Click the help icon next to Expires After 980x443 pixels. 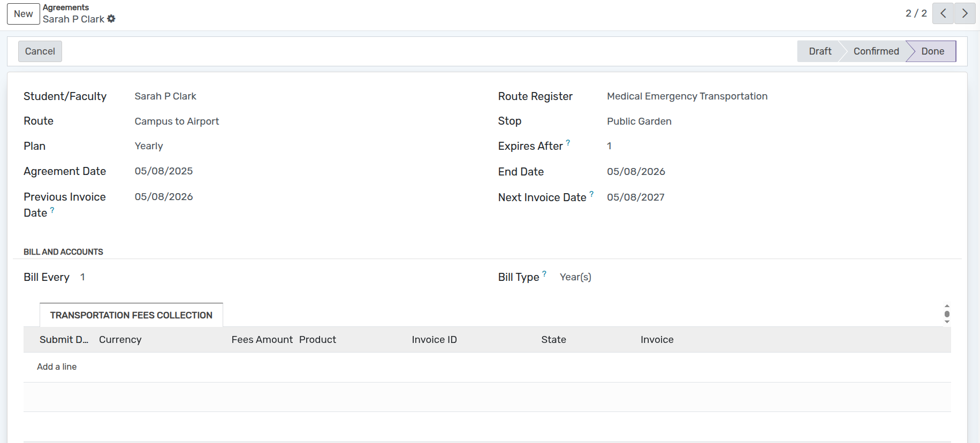tap(568, 142)
